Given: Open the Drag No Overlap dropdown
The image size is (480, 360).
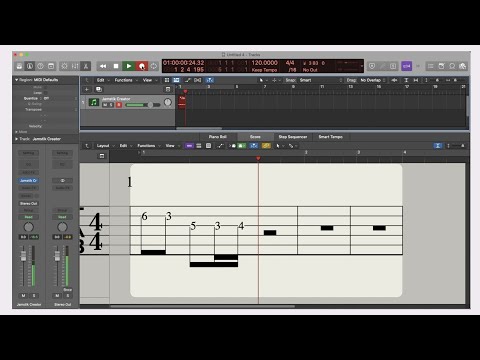Looking at the screenshot, I should click(373, 80).
